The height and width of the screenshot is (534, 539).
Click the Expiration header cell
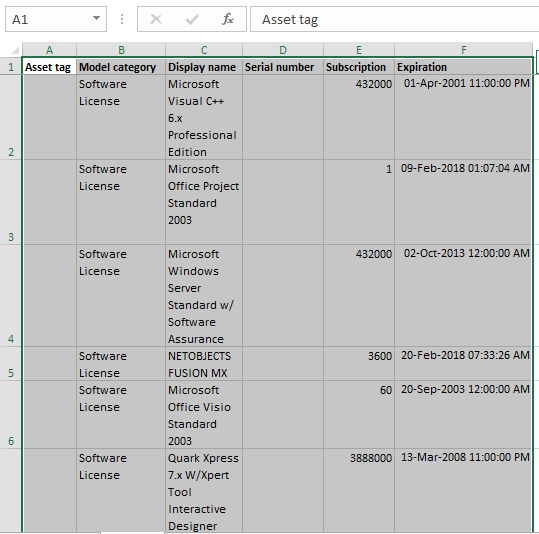pos(463,67)
